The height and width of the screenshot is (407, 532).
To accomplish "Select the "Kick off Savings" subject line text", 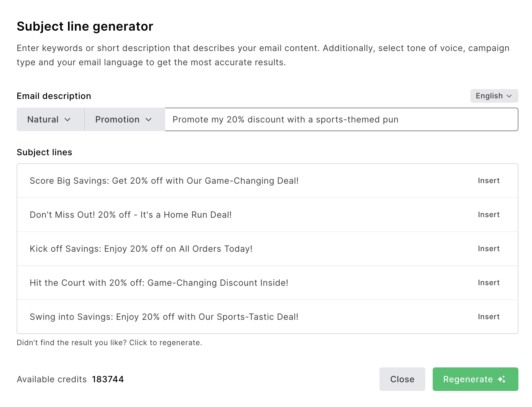I will click(x=141, y=249).
